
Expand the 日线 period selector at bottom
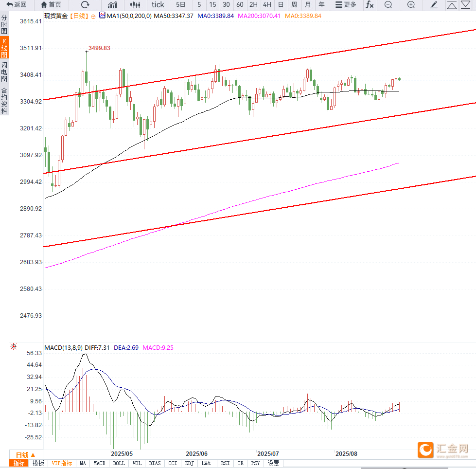click(25, 455)
